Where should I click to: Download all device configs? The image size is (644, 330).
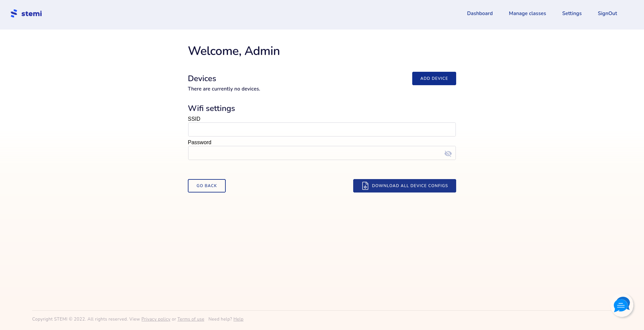404,186
